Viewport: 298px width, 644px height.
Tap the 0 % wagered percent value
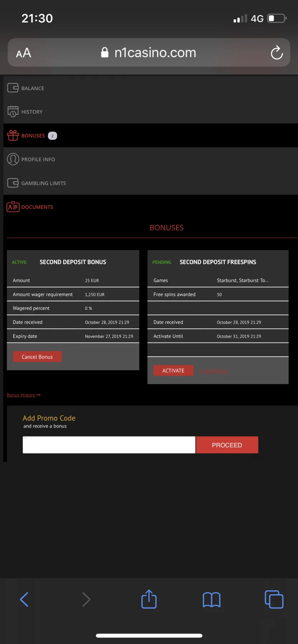point(88,308)
